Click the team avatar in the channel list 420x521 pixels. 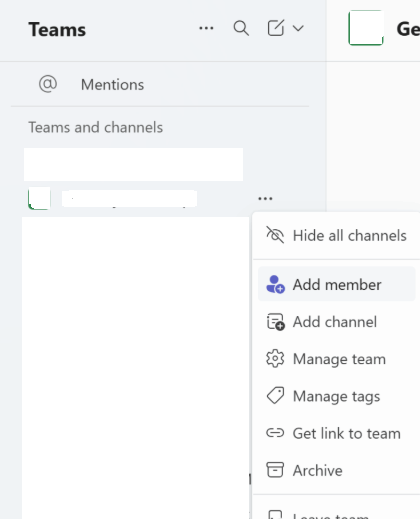(x=39, y=199)
